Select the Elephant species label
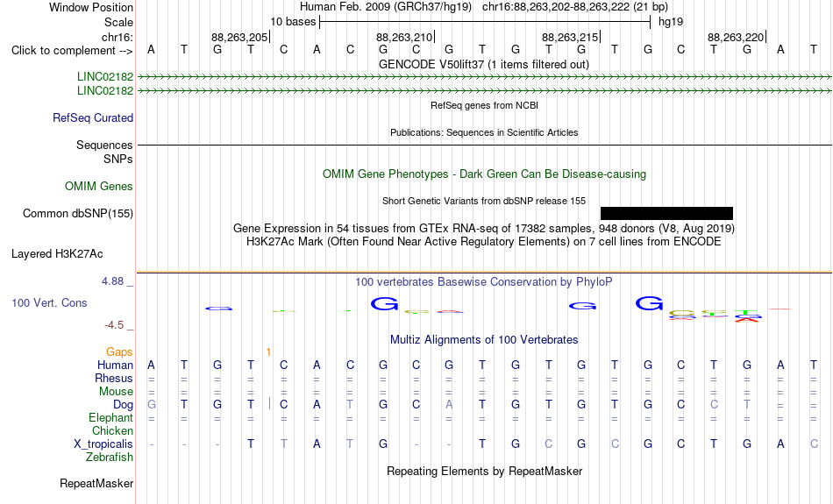 pos(111,417)
